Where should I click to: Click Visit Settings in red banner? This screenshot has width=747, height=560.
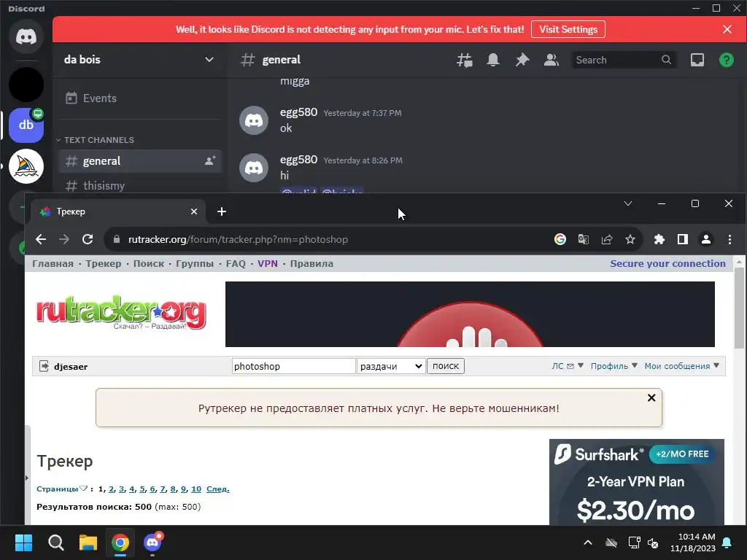(x=568, y=29)
